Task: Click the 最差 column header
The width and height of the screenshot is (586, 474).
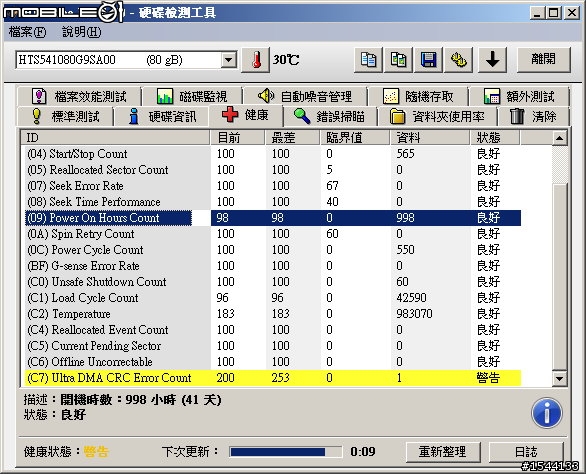Action: click(x=293, y=138)
